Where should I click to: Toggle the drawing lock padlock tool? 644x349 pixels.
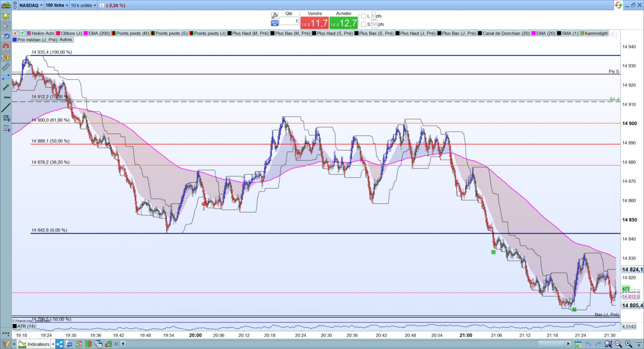click(x=6, y=57)
